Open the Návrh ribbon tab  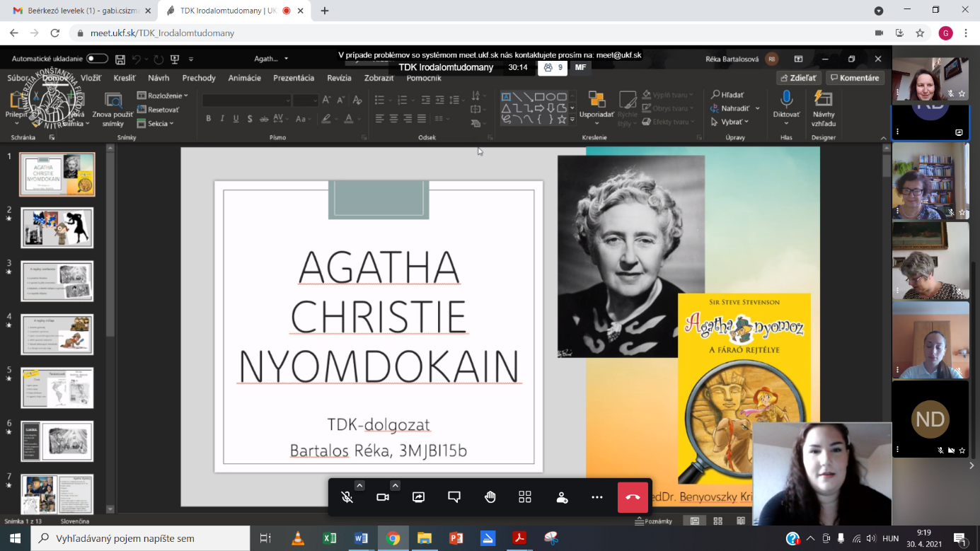click(158, 78)
